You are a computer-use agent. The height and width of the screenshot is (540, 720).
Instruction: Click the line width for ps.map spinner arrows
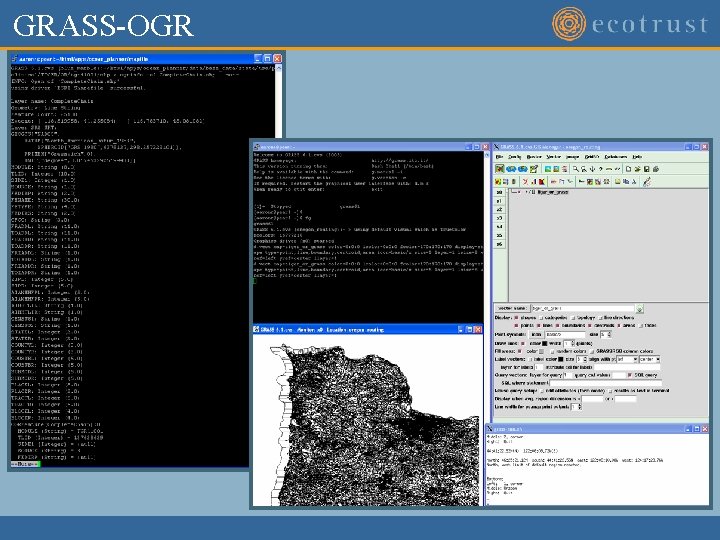(x=579, y=407)
